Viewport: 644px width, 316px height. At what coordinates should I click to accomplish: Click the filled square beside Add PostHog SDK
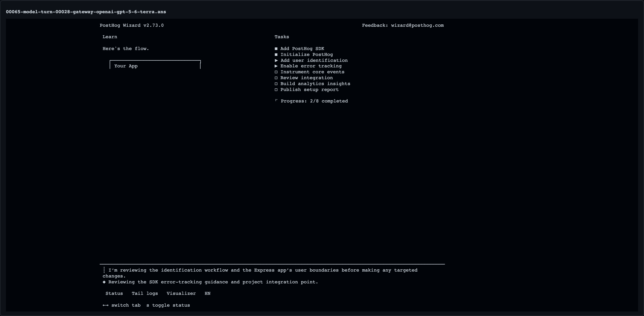[x=276, y=49]
